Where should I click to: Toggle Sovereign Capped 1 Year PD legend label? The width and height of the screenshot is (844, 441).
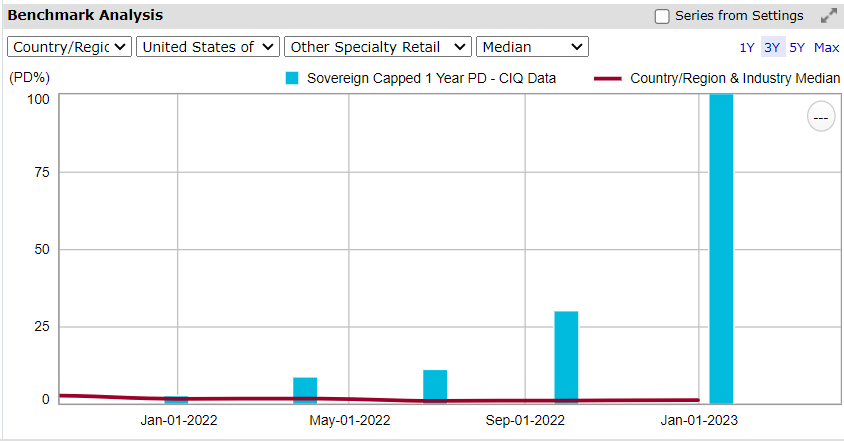(x=431, y=78)
